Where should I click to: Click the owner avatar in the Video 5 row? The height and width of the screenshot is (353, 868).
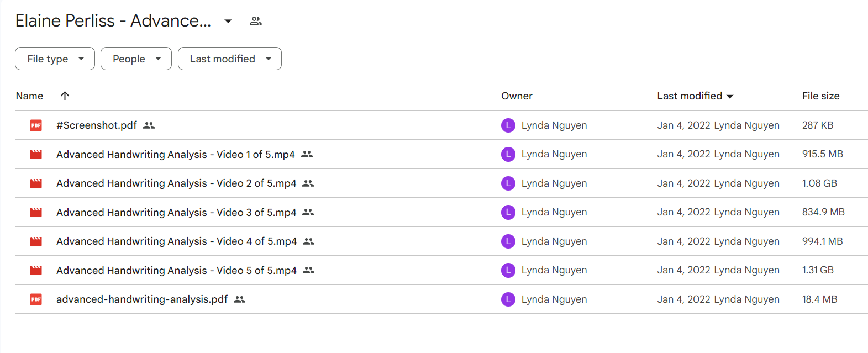pos(508,270)
